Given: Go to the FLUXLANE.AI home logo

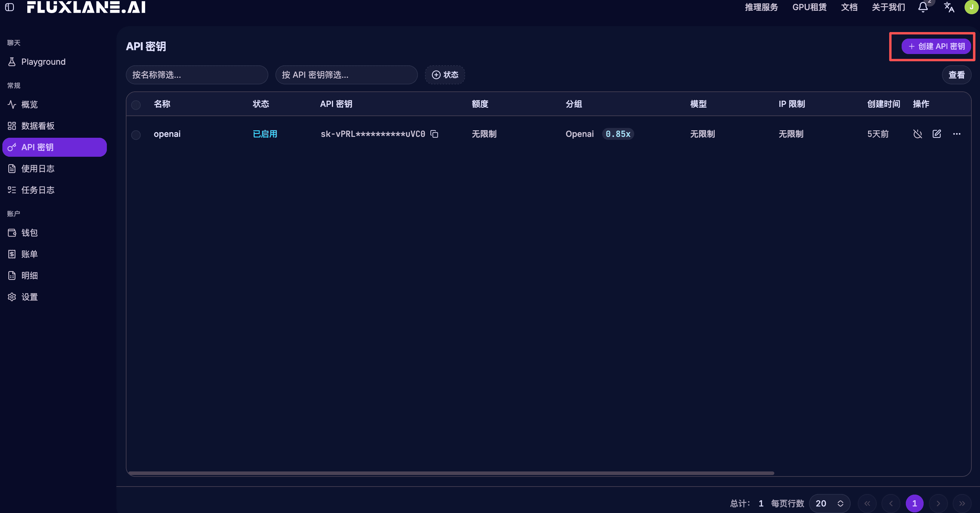Looking at the screenshot, I should click(x=86, y=7).
